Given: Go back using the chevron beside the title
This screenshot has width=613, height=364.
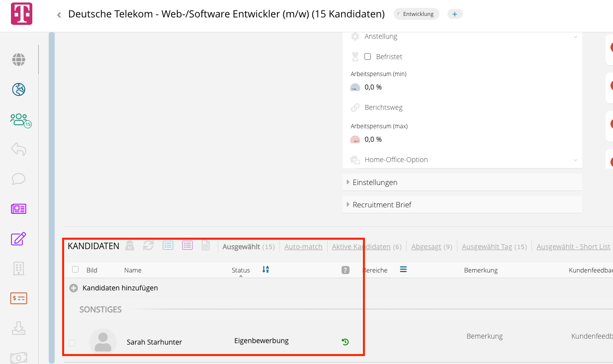Looking at the screenshot, I should [59, 15].
